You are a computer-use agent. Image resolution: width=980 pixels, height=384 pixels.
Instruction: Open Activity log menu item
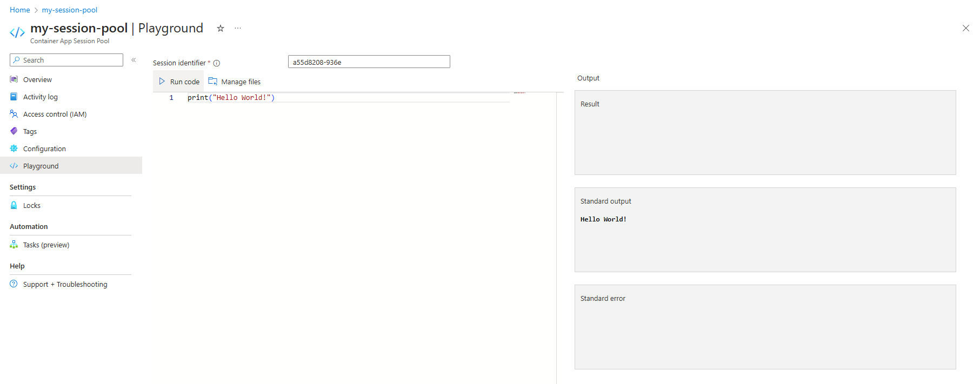tap(41, 97)
